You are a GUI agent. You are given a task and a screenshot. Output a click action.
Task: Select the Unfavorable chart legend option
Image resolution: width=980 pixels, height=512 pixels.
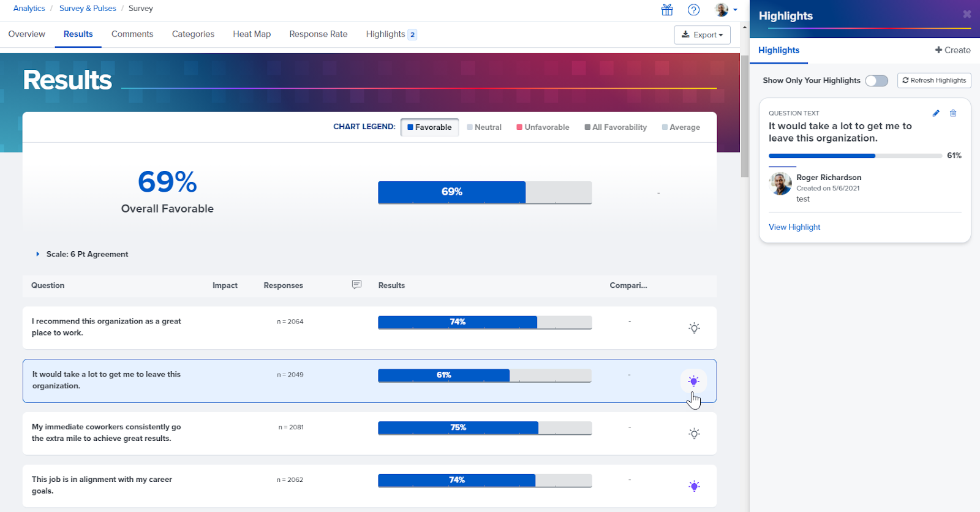pyautogui.click(x=543, y=127)
